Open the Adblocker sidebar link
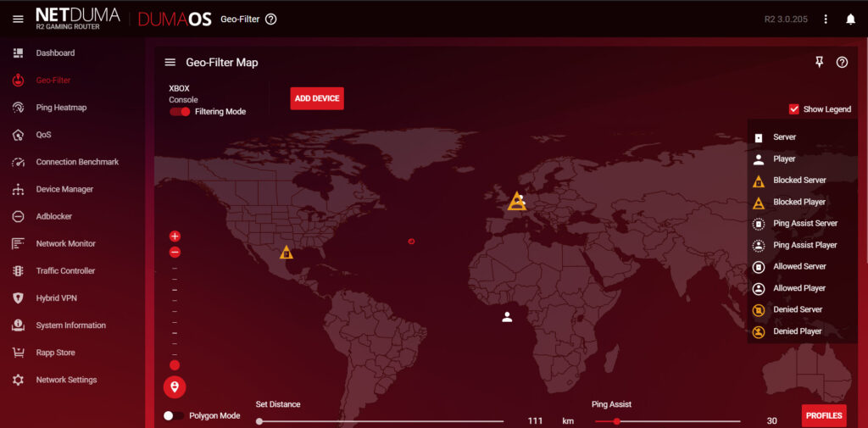The width and height of the screenshot is (868, 428). pos(54,216)
